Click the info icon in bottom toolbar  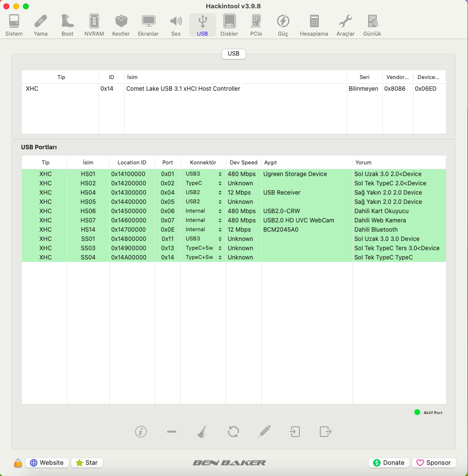[x=141, y=432]
